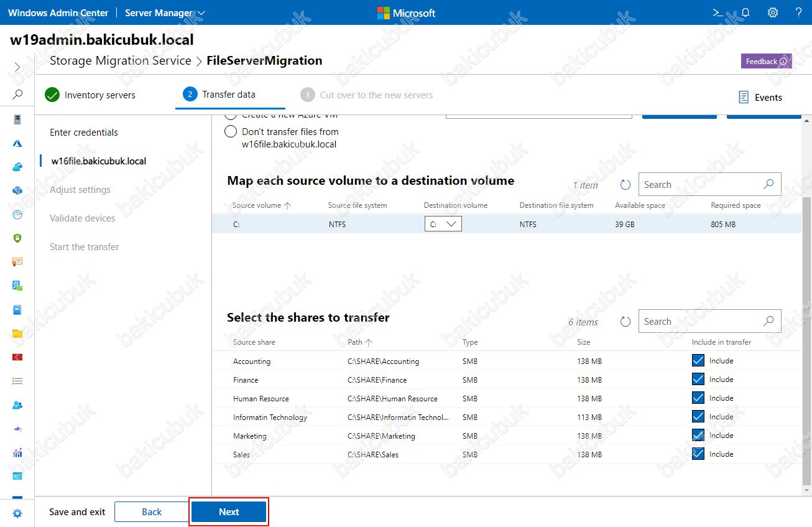Untick Include for Accounting share
The height and width of the screenshot is (527, 812).
(x=698, y=360)
